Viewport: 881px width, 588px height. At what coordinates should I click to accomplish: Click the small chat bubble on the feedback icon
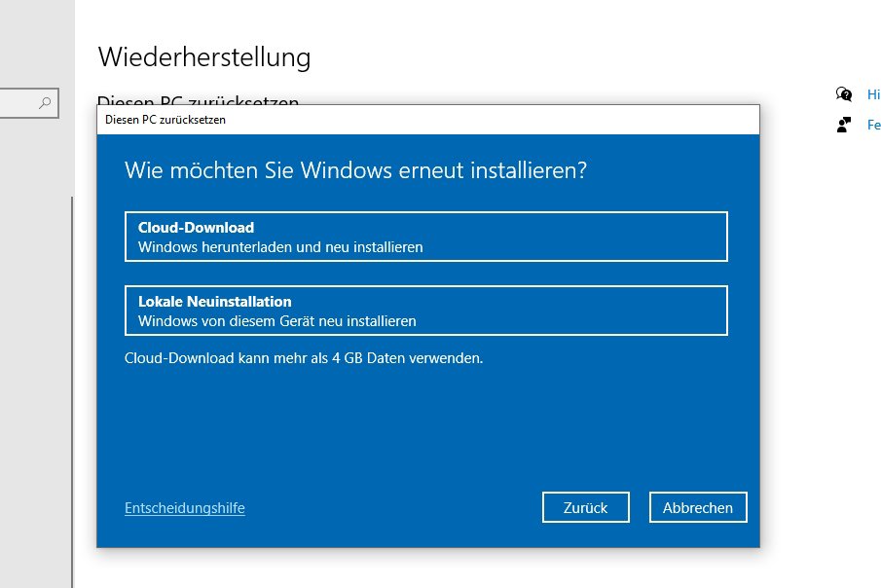847,119
